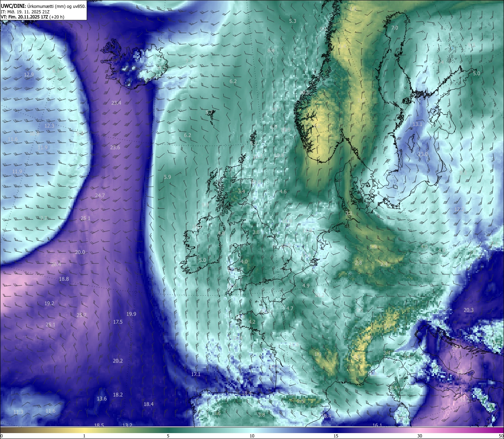
Task: Click the 24.7 map value
Action: 100,196
